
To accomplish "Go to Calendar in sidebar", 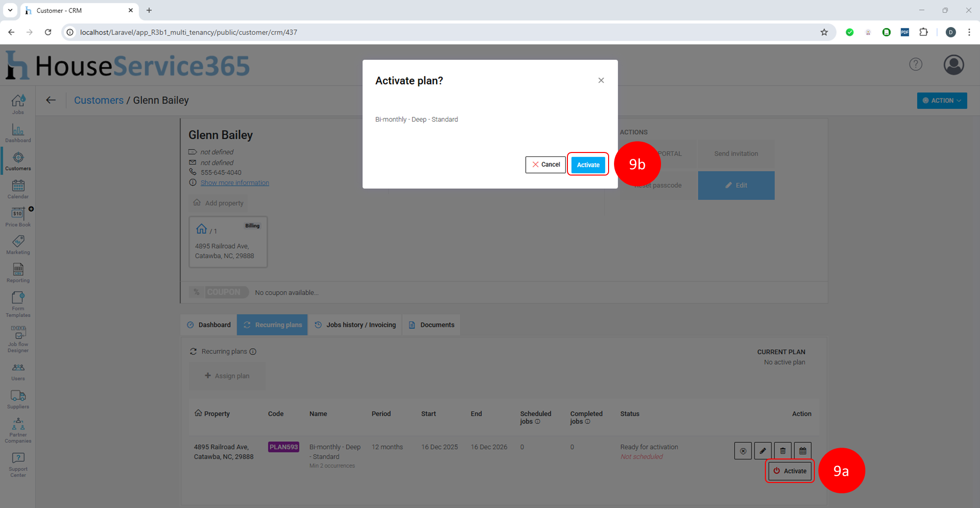I will (x=18, y=189).
